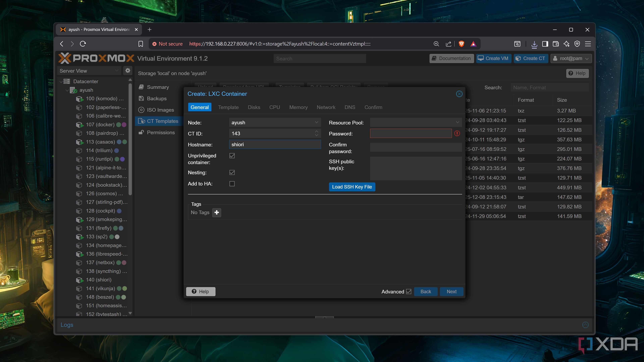The height and width of the screenshot is (362, 644).
Task: Click the Documentation button
Action: click(x=451, y=58)
